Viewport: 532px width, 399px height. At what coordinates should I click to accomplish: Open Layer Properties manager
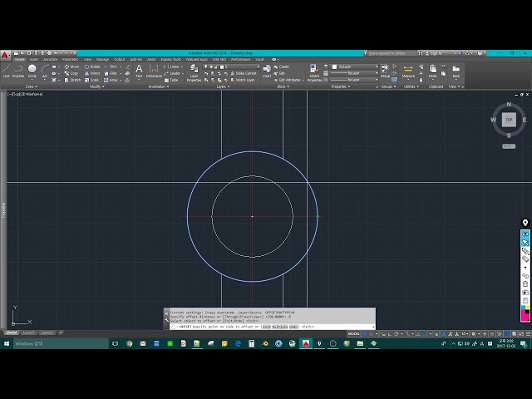(x=194, y=73)
